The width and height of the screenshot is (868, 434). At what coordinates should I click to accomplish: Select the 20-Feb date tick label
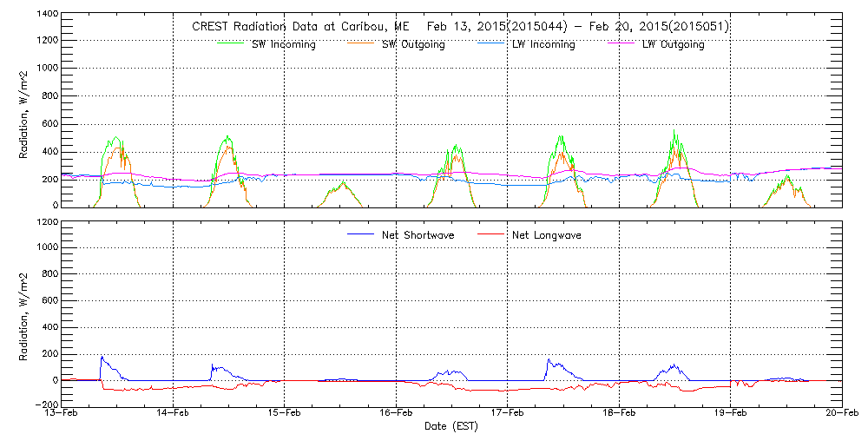tap(841, 414)
